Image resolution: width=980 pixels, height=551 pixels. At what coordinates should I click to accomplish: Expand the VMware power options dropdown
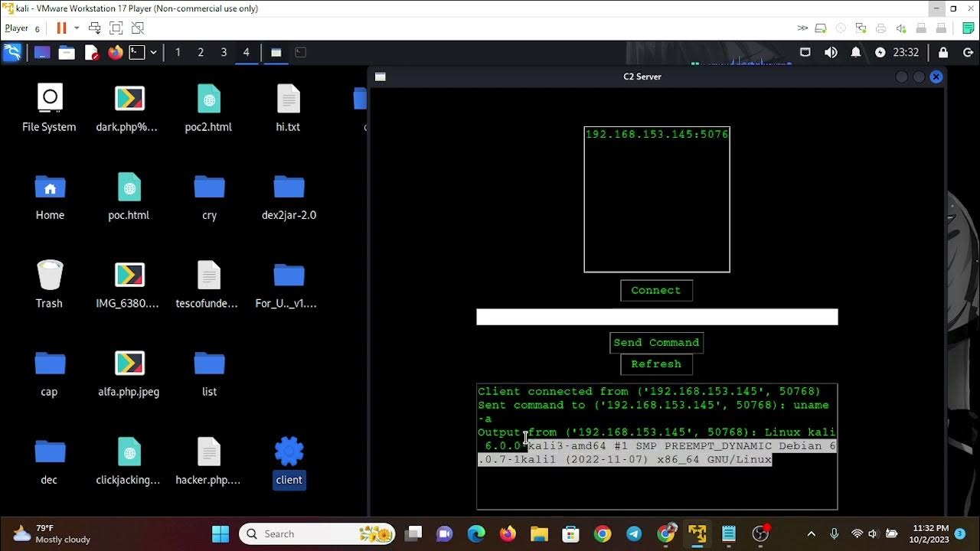click(x=77, y=28)
